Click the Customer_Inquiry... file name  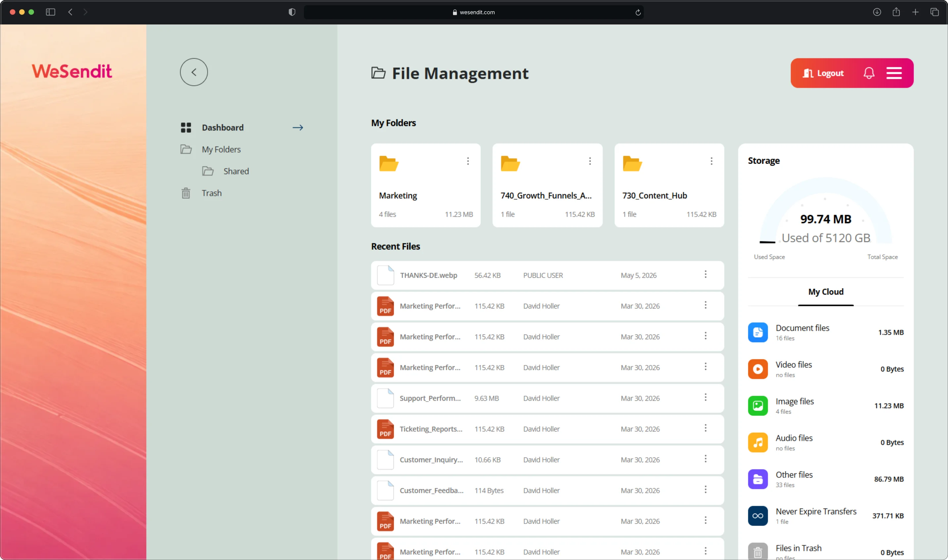click(x=432, y=460)
